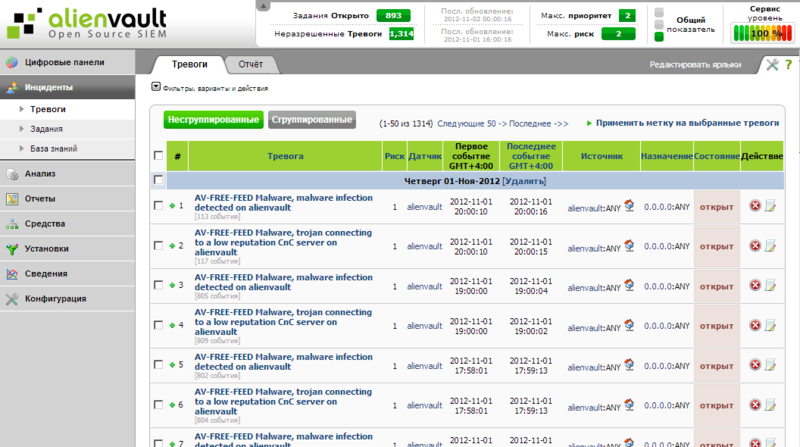Open the tools wrench icon beside help

772,64
